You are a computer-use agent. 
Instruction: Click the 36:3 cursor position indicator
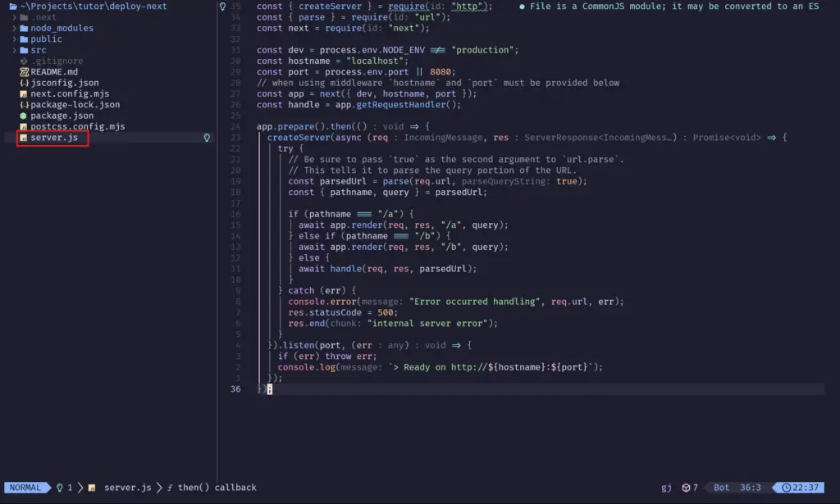(x=751, y=488)
